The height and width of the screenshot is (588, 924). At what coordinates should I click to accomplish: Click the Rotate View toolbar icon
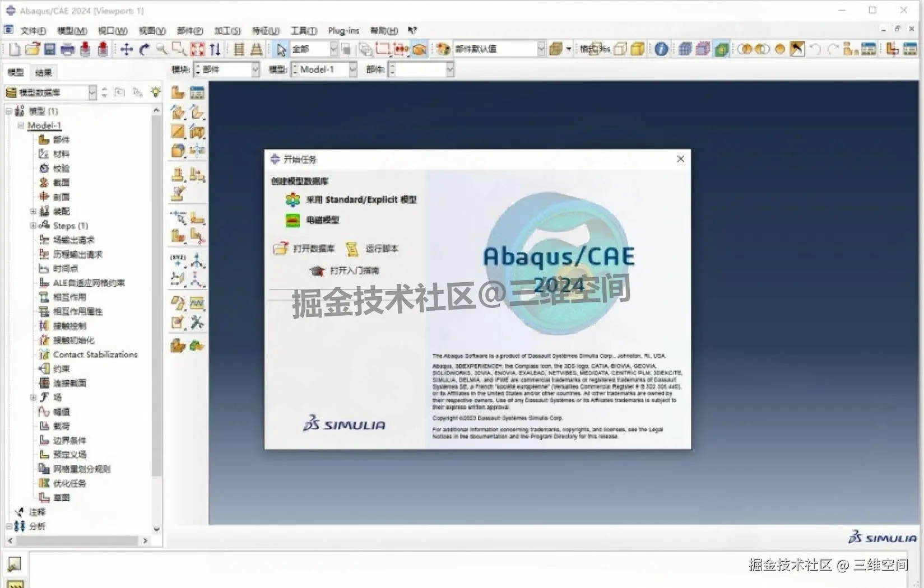144,49
